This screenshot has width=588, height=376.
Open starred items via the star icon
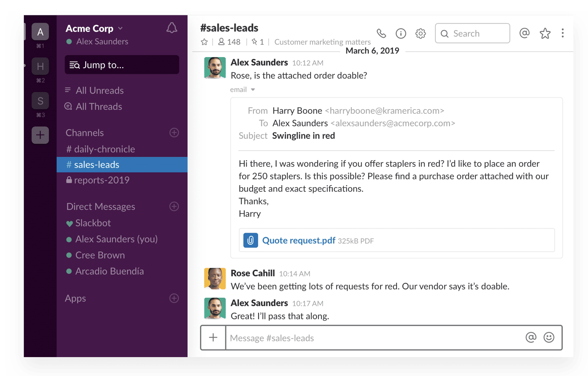point(545,34)
